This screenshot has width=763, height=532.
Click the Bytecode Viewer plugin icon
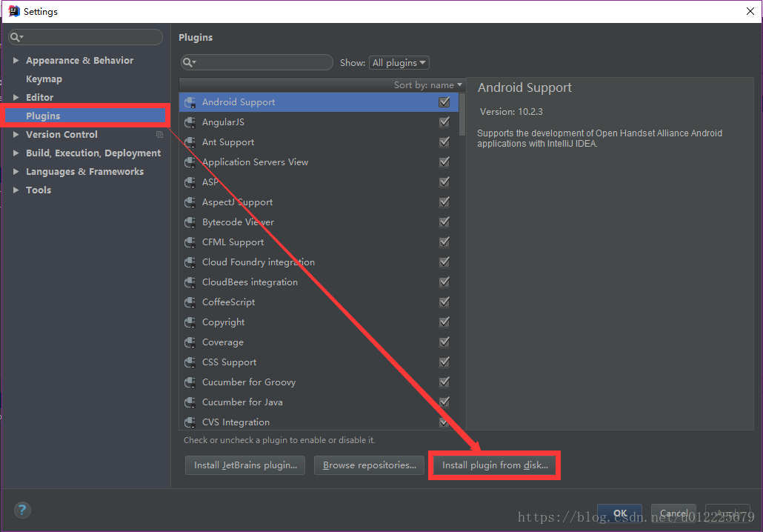(190, 222)
